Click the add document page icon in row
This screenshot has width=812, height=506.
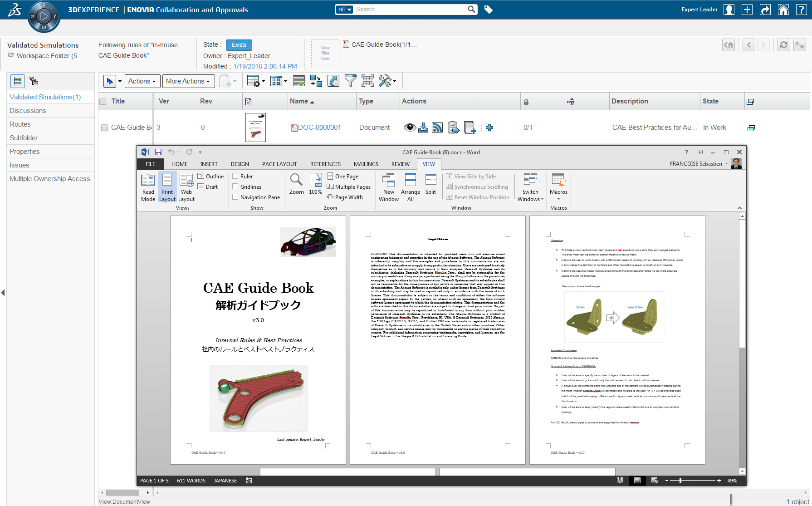(x=470, y=128)
